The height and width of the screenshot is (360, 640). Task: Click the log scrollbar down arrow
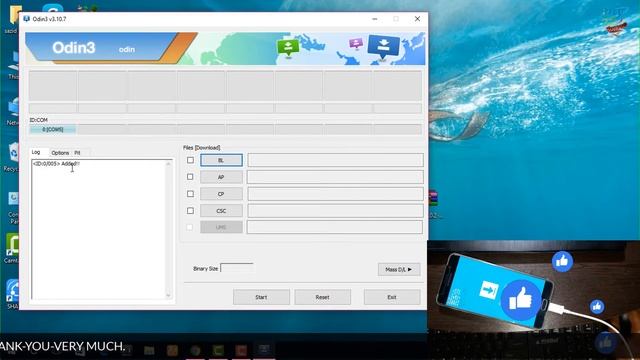coord(168,295)
